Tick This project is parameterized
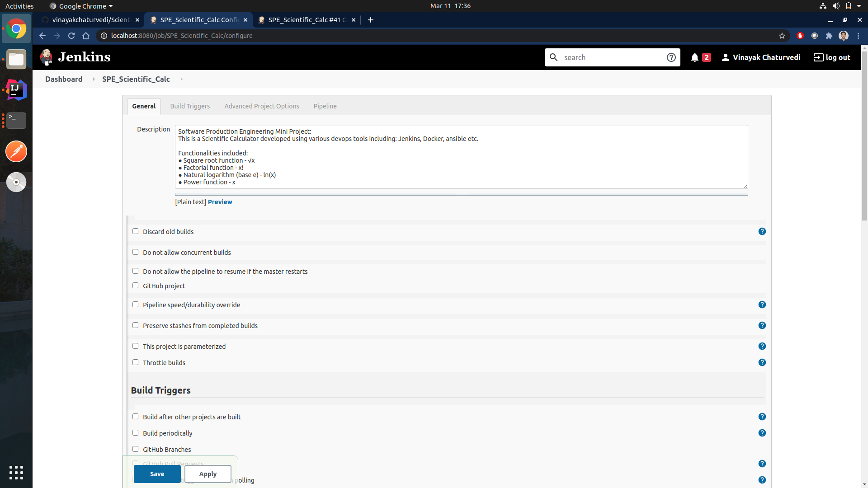The height and width of the screenshot is (488, 868). point(135,346)
